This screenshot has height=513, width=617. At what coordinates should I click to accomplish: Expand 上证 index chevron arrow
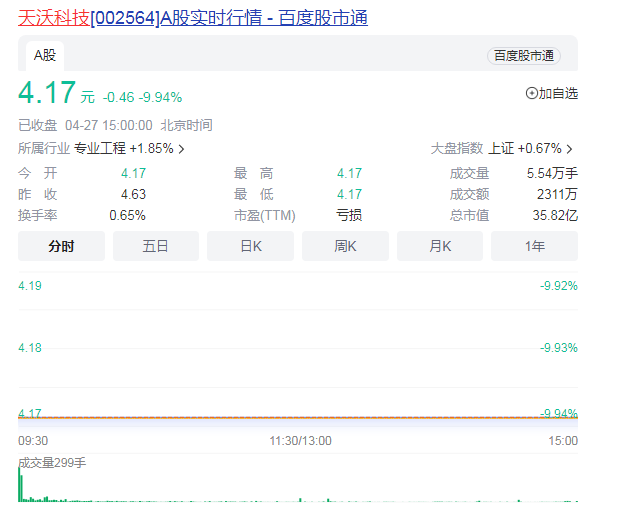[x=569, y=149]
